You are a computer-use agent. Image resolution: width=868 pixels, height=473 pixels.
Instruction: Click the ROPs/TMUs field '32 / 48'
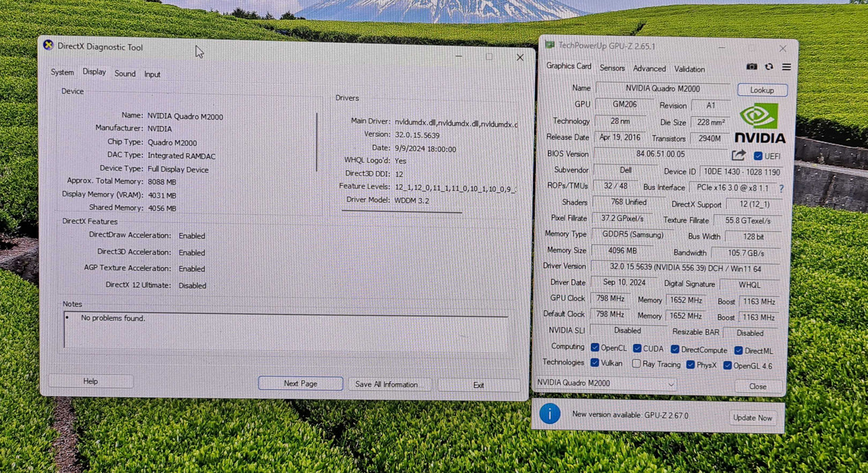(x=615, y=186)
